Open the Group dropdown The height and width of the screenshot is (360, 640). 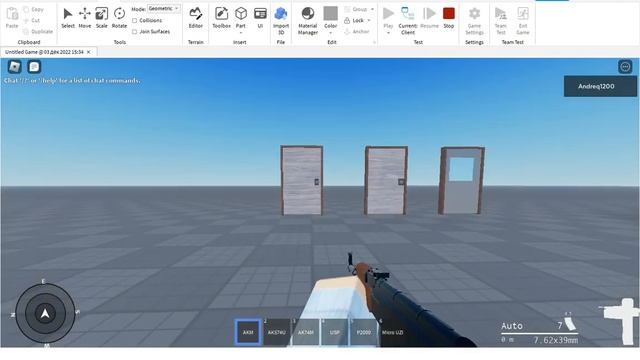tap(359, 9)
